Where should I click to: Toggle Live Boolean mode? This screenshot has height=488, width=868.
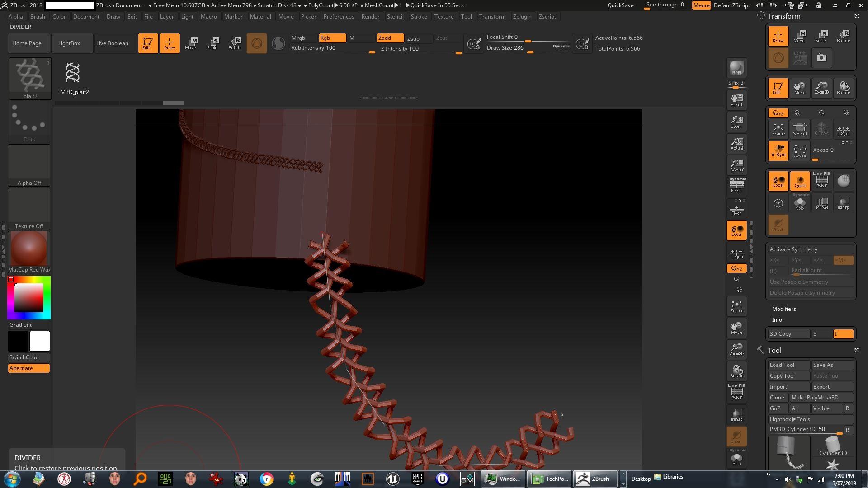(x=112, y=43)
